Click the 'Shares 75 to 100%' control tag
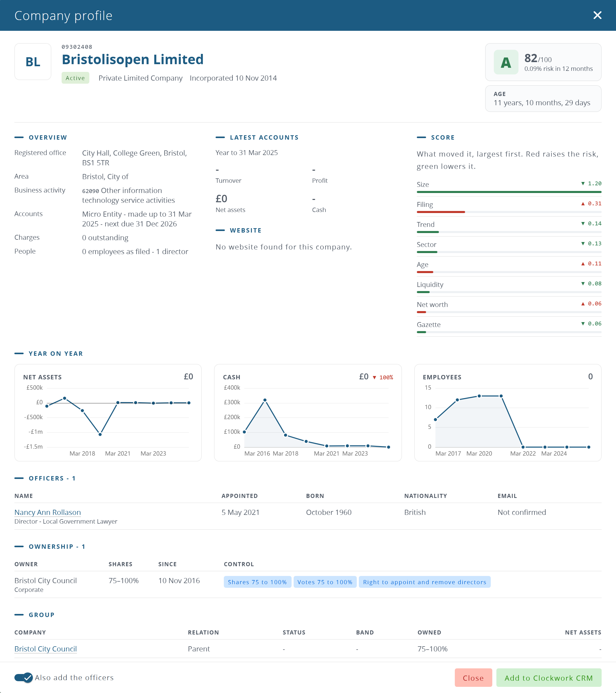The image size is (616, 693). [x=257, y=582]
